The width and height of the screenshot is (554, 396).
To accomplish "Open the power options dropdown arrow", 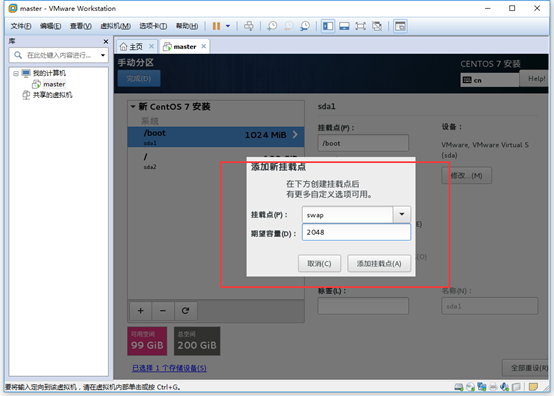I will pyautogui.click(x=228, y=26).
